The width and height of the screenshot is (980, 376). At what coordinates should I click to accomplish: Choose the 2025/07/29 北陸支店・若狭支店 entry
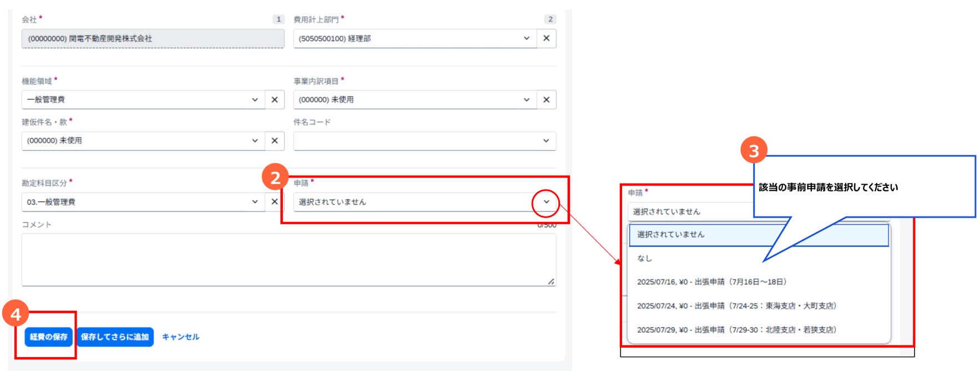[736, 330]
